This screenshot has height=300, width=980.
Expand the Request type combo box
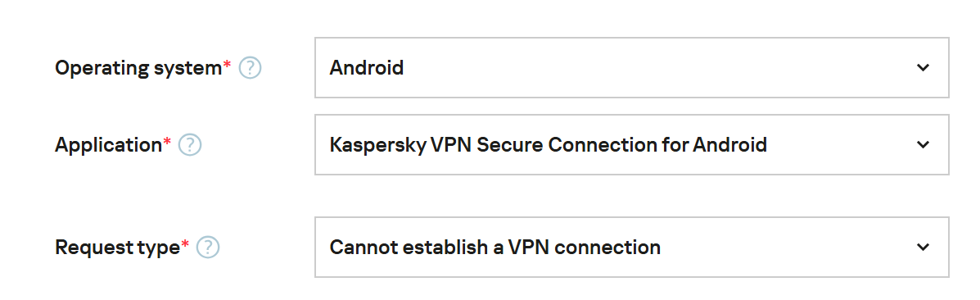coord(632,248)
